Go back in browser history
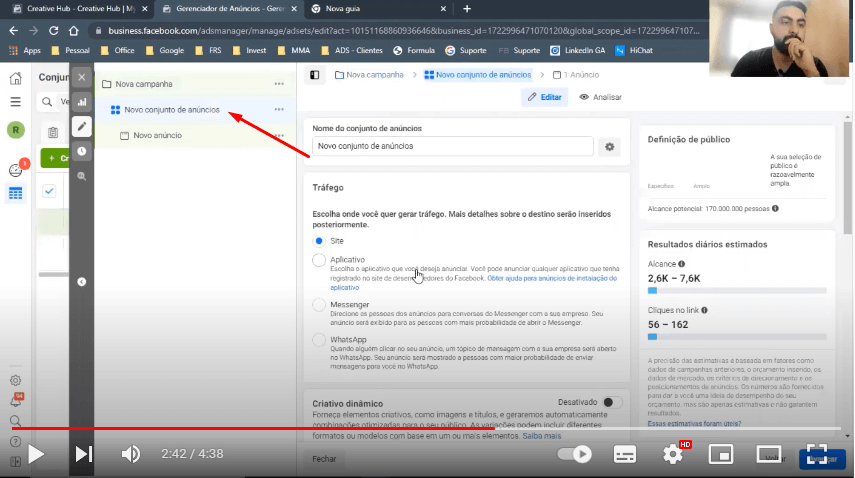The width and height of the screenshot is (855, 478). pyautogui.click(x=14, y=31)
